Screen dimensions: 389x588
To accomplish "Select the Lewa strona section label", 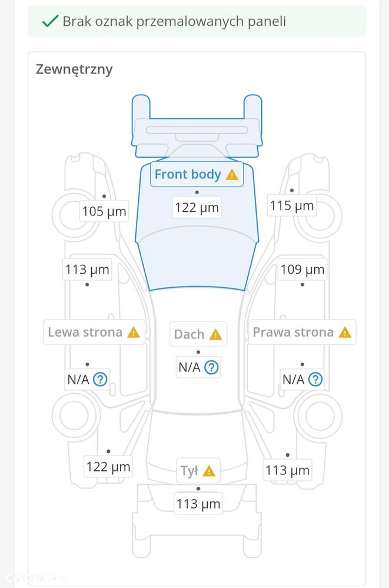I will (x=85, y=332).
